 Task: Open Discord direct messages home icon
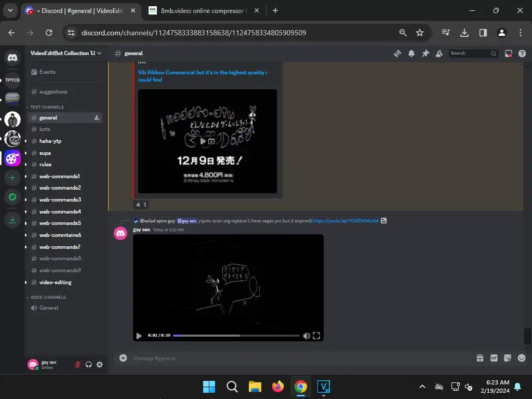pos(12,58)
